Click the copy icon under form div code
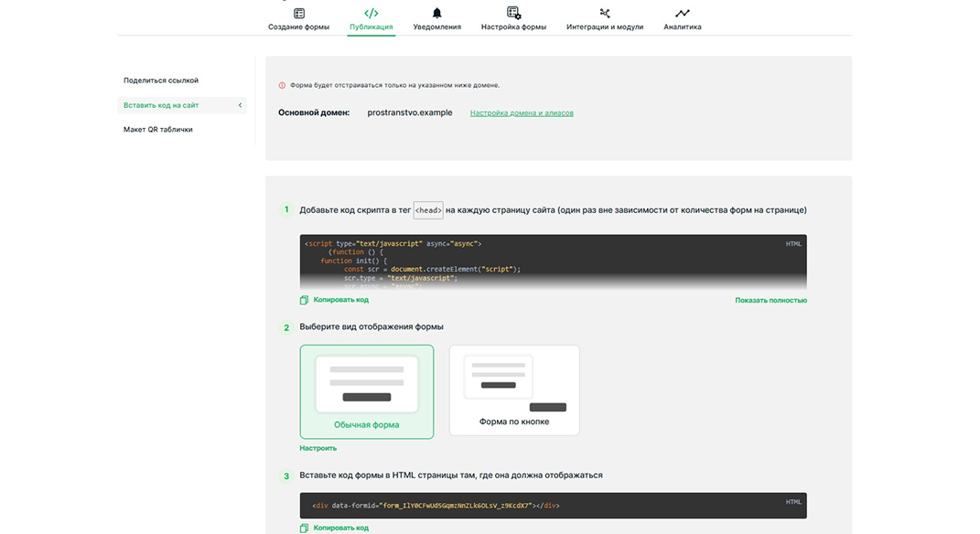Viewport: 980px width, 534px height. (305, 528)
